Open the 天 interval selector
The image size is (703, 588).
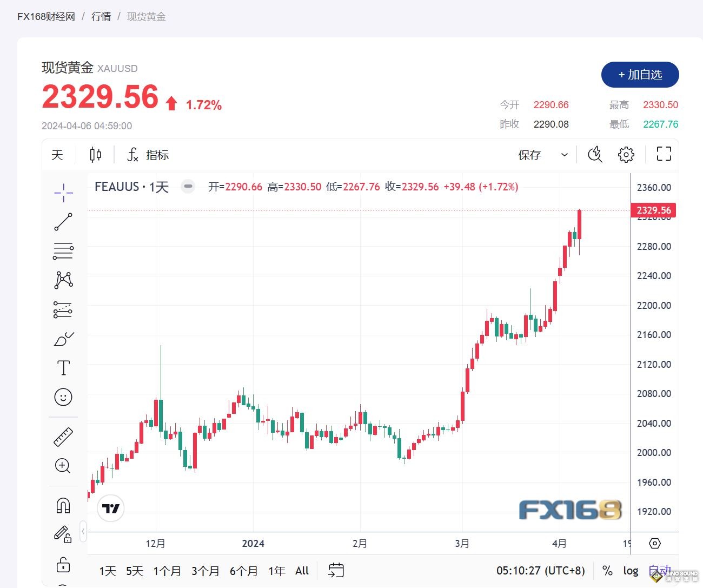[57, 154]
